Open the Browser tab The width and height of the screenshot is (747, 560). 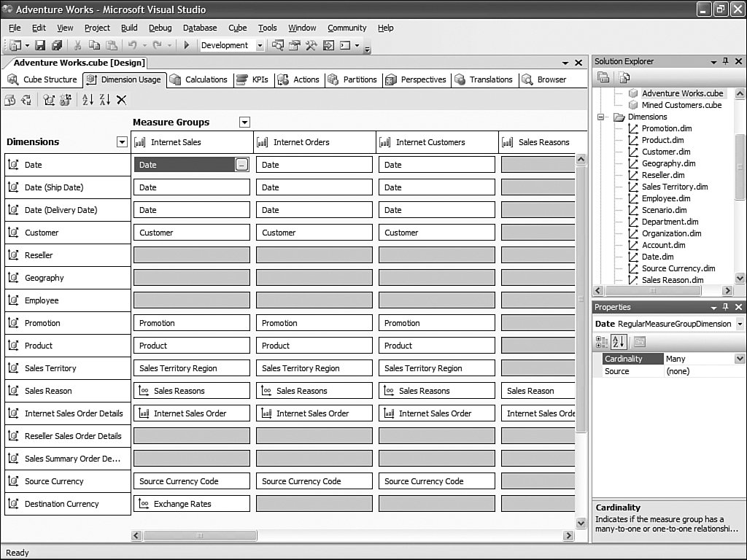tap(544, 79)
